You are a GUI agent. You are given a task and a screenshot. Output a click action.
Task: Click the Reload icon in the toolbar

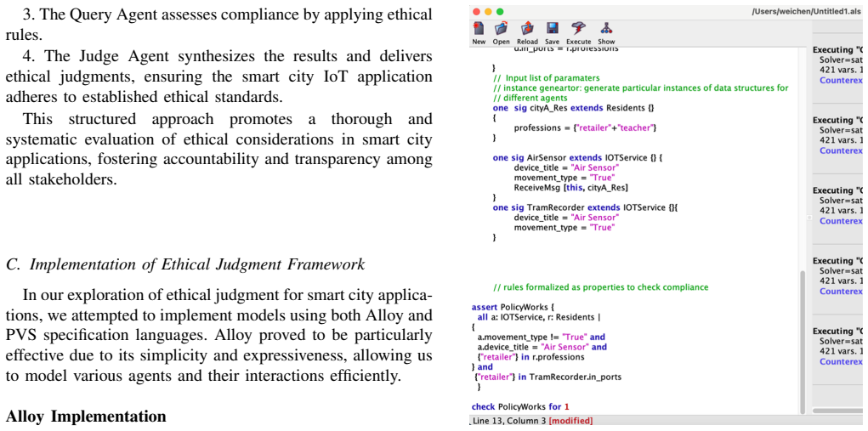(x=527, y=29)
